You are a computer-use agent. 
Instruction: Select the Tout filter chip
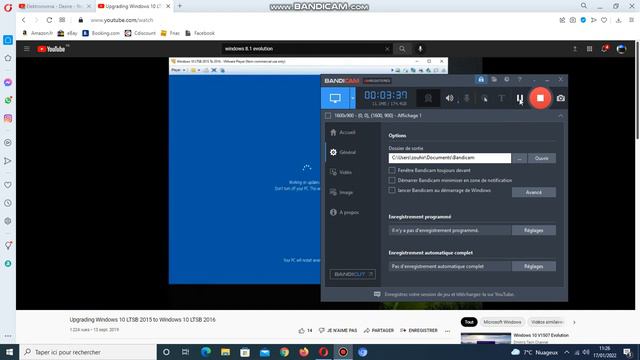(469, 322)
